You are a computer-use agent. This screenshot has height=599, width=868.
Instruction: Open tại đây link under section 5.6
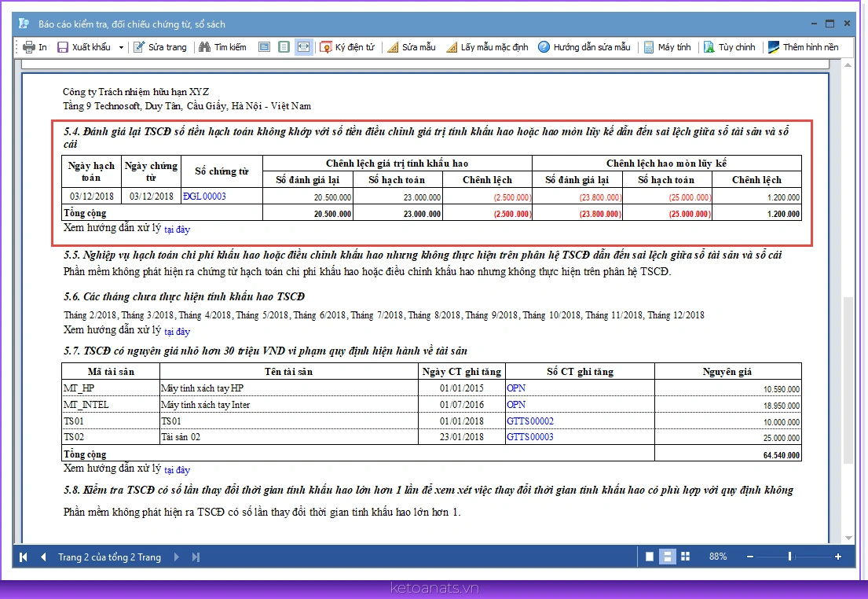pos(178,332)
